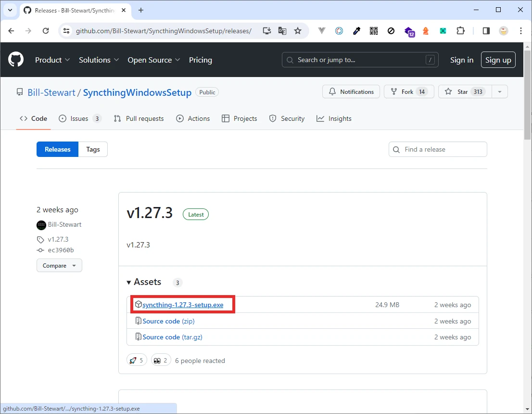Screen dimensions: 532x414
Task: Open the Issues tab
Action: (80, 118)
